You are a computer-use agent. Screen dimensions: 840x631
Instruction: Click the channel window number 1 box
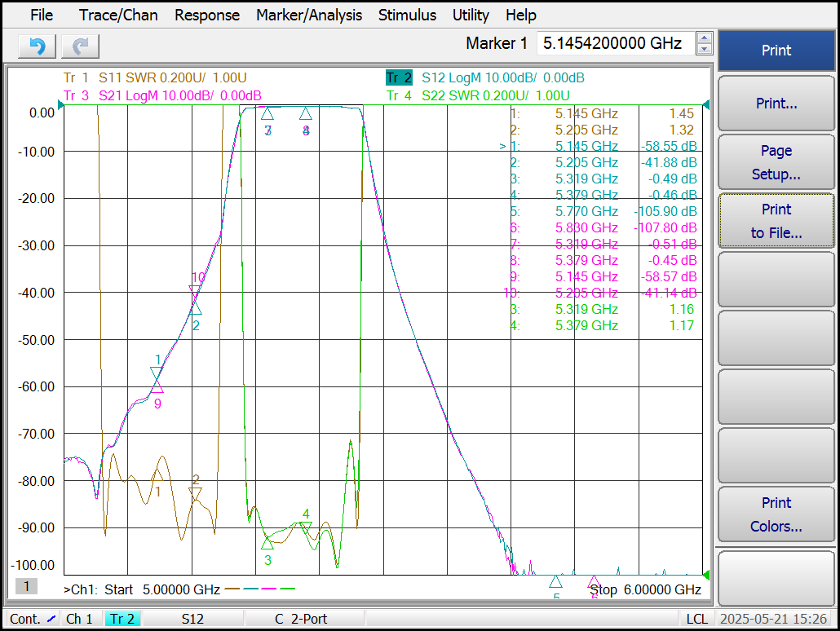(x=26, y=586)
